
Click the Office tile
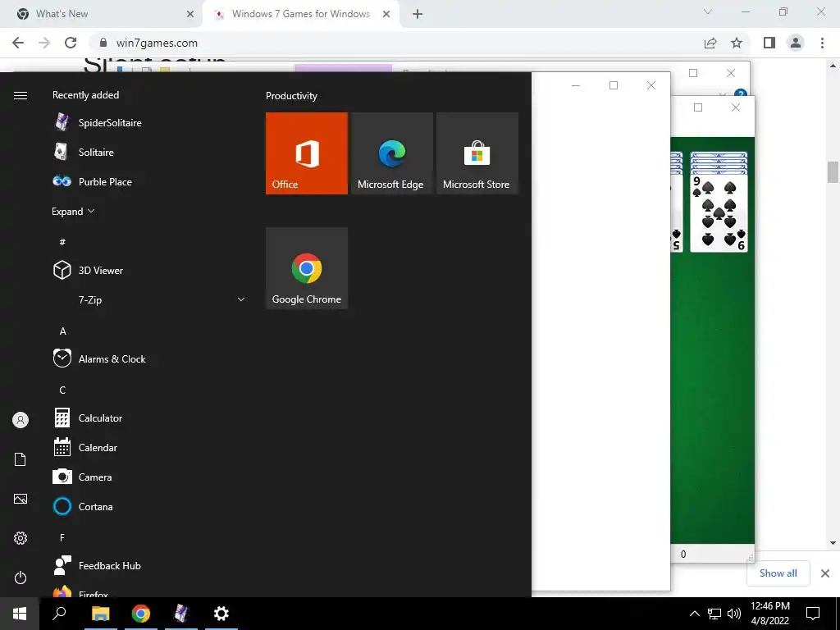pos(307,153)
